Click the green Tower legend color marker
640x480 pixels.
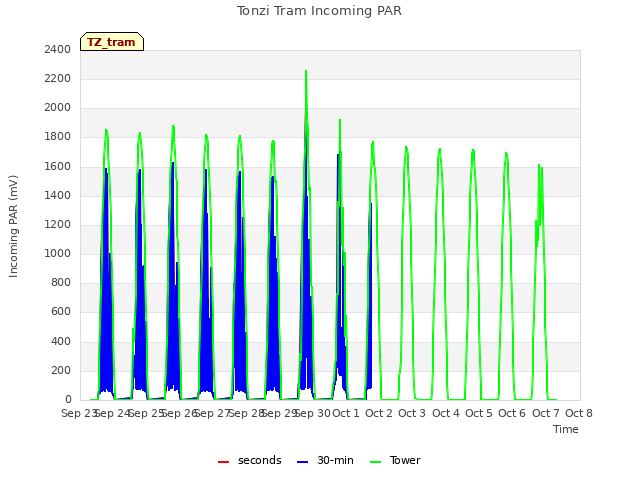pos(376,462)
